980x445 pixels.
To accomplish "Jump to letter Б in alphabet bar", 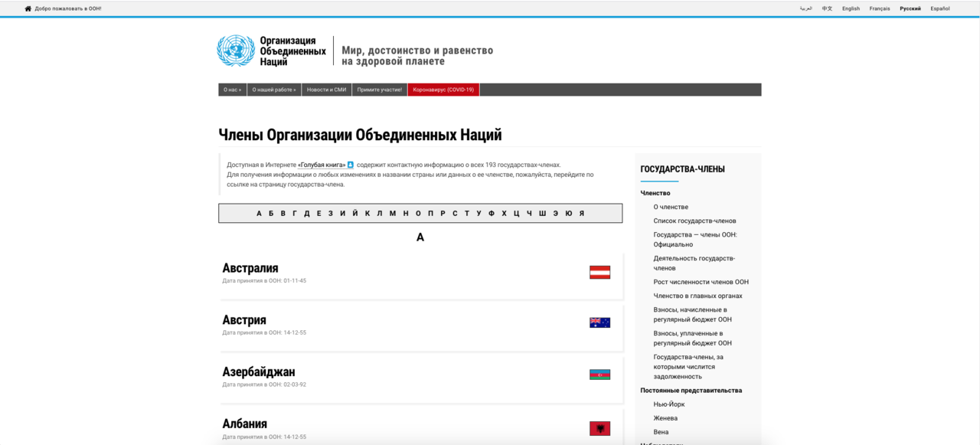I will coord(271,214).
